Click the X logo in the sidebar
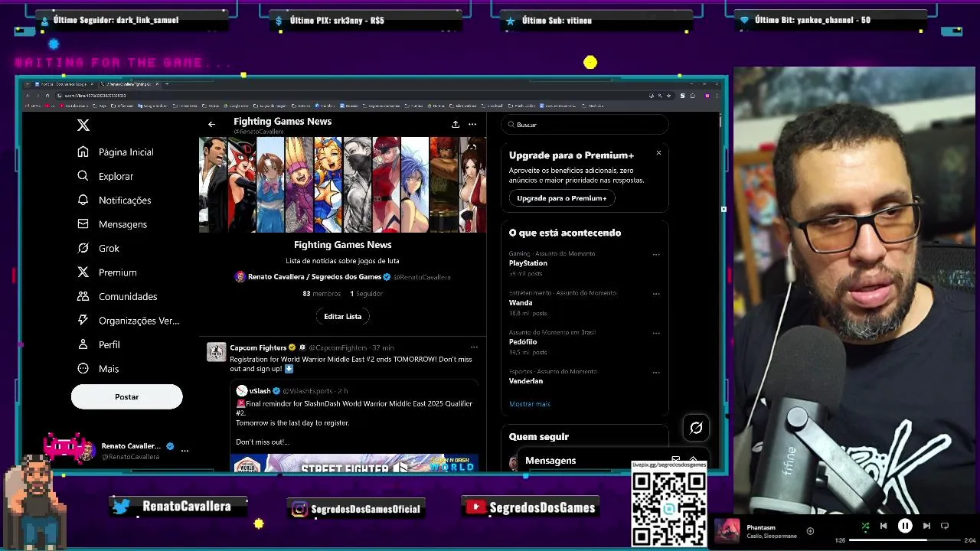This screenshot has height=551, width=980. 83,126
